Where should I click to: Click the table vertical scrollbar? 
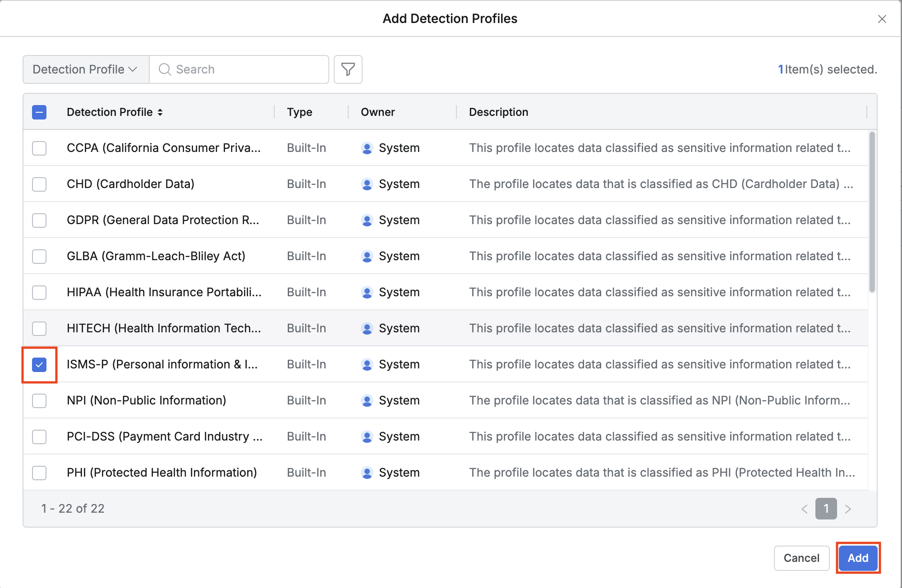point(872,212)
